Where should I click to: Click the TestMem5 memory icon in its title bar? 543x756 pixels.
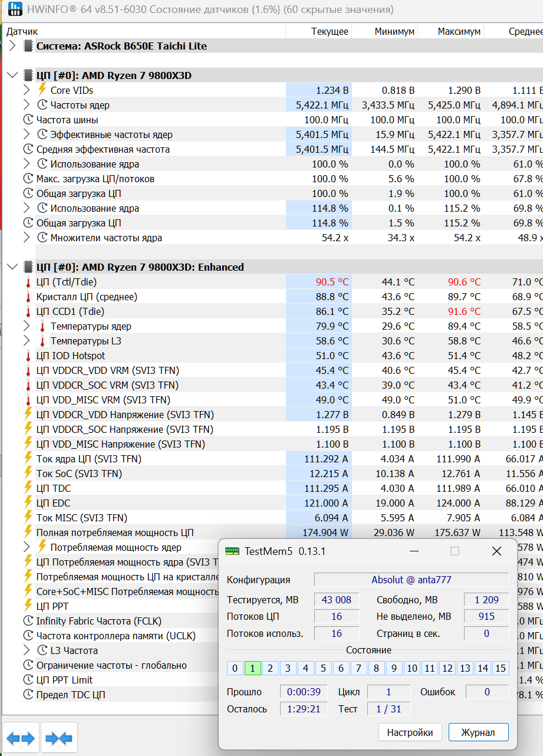pos(233,551)
